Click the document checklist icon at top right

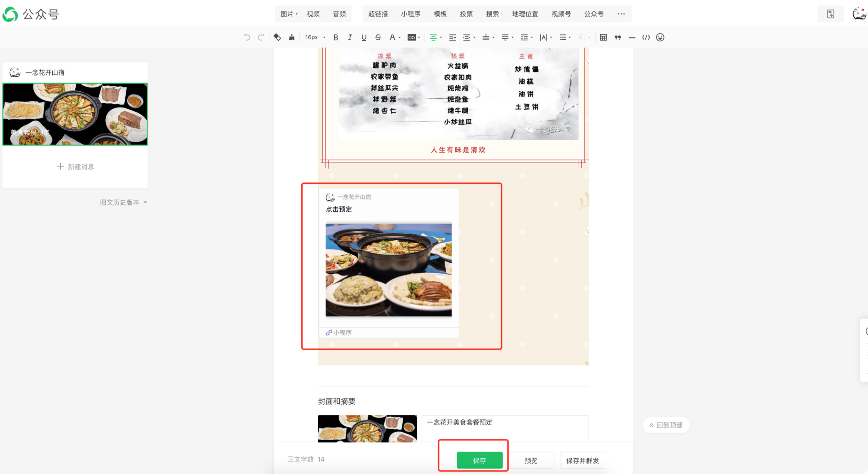831,14
